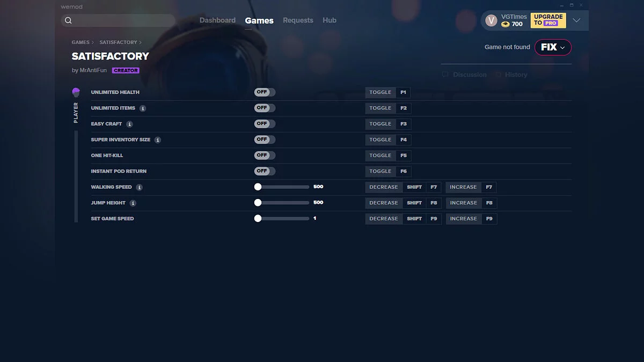Click the Walking Speed value 500
Image resolution: width=644 pixels, height=362 pixels.
(x=318, y=187)
